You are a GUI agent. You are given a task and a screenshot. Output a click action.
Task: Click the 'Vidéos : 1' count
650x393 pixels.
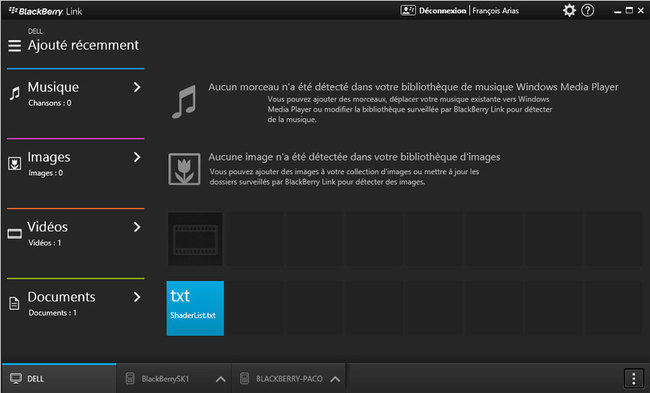[x=45, y=243]
